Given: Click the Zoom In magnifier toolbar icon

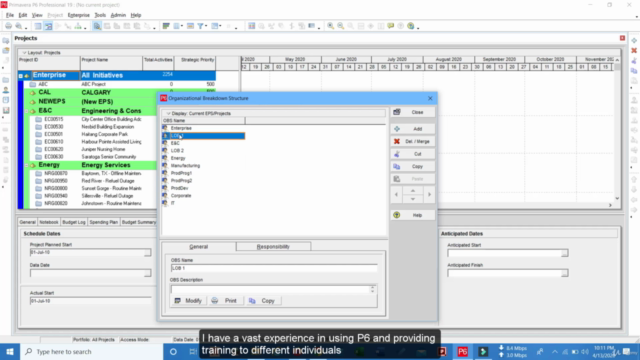Looking at the screenshot, I should click(331, 26).
